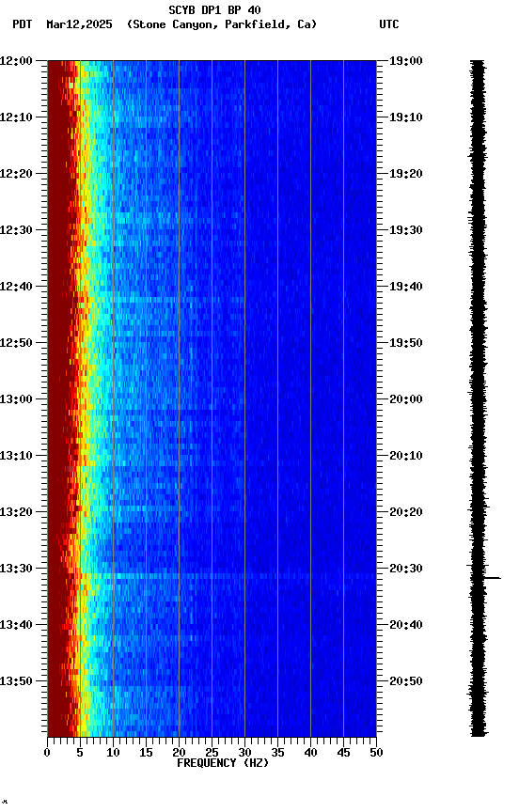519x812 pixels.
Task: Click the 'PDT' timezone label
Action: click(x=23, y=24)
